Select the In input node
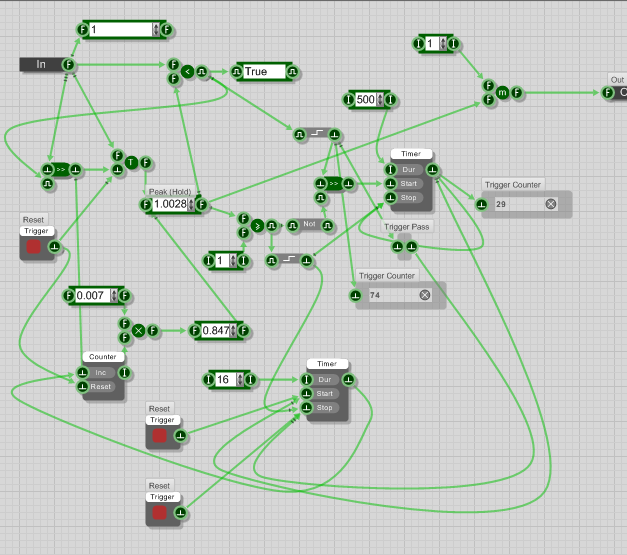 pyautogui.click(x=41, y=65)
